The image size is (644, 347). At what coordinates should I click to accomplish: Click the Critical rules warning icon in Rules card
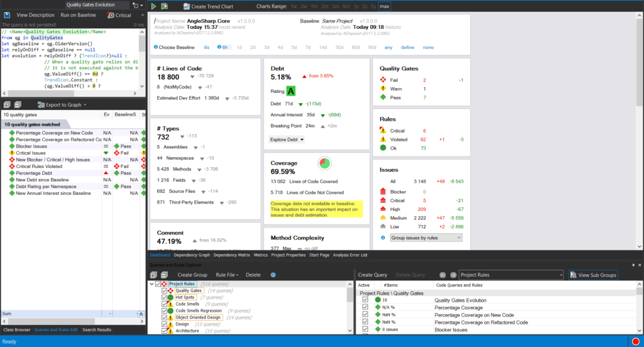383,130
